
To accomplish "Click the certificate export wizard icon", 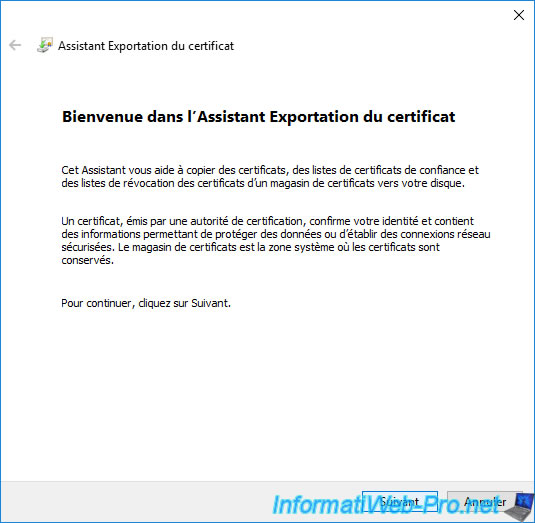I will [45, 45].
